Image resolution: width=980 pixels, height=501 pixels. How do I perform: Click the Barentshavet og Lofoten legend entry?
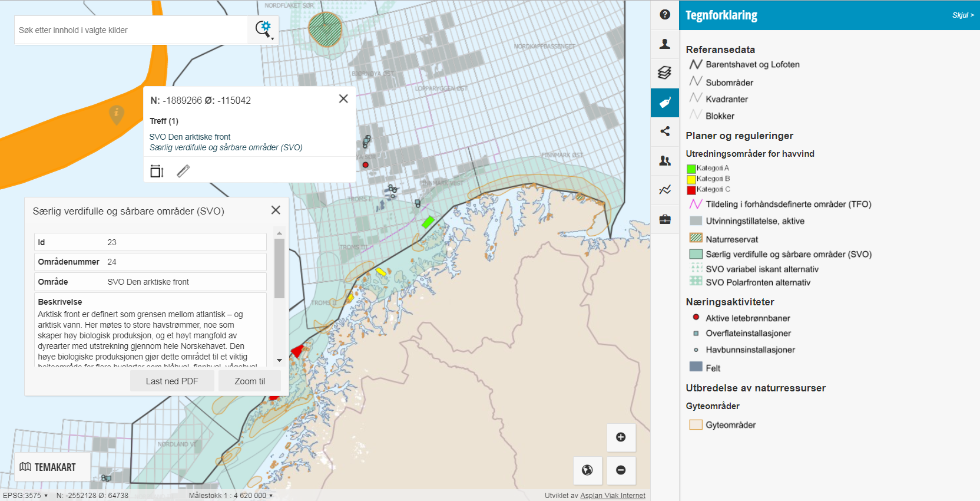pos(753,64)
